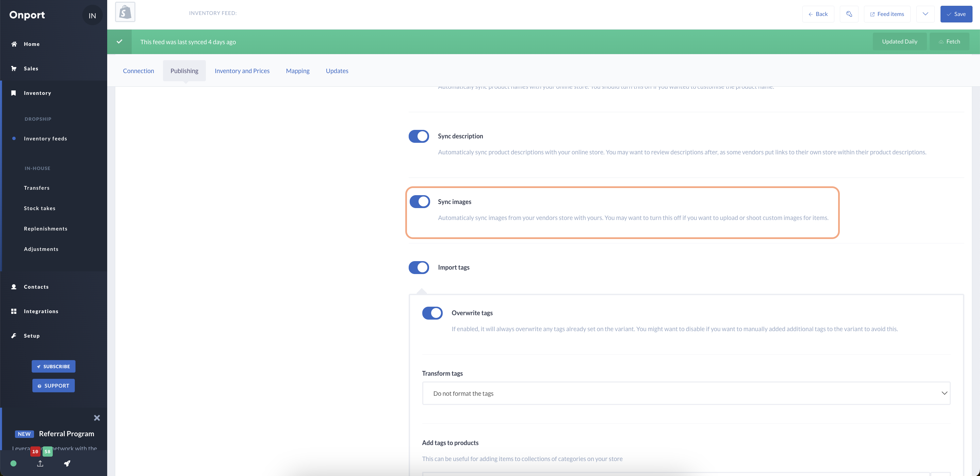This screenshot has width=980, height=476.
Task: Open the red 10 notifications badge
Action: (35, 451)
